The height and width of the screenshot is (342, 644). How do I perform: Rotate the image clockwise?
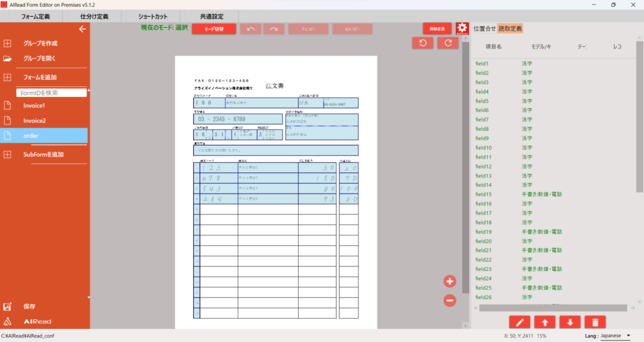pos(448,43)
